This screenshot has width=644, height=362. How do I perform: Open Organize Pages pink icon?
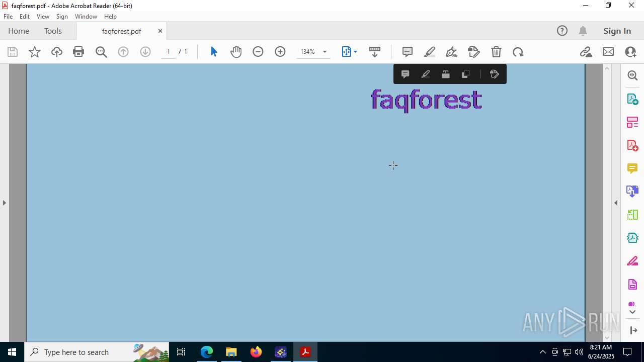[x=632, y=122]
